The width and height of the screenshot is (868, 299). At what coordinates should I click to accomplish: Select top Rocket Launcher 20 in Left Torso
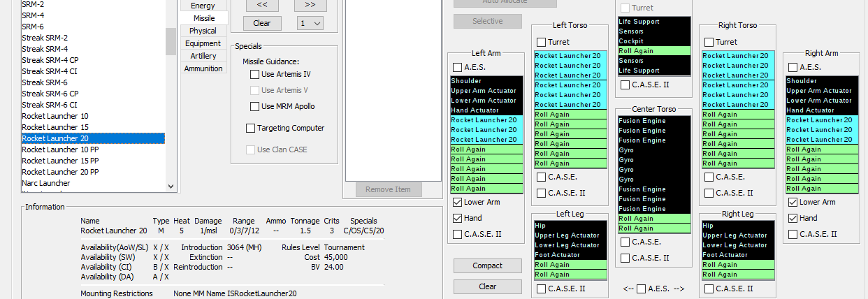pyautogui.click(x=570, y=56)
